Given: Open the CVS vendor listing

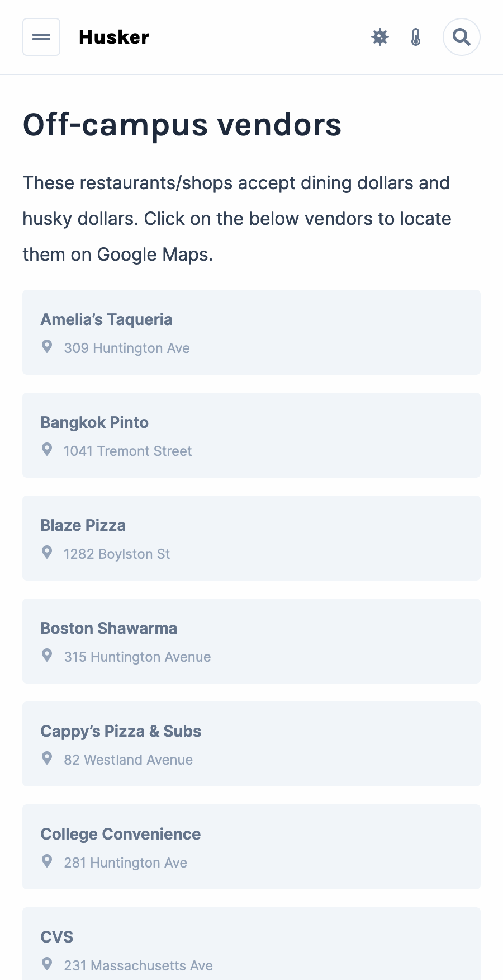Looking at the screenshot, I should (x=251, y=945).
